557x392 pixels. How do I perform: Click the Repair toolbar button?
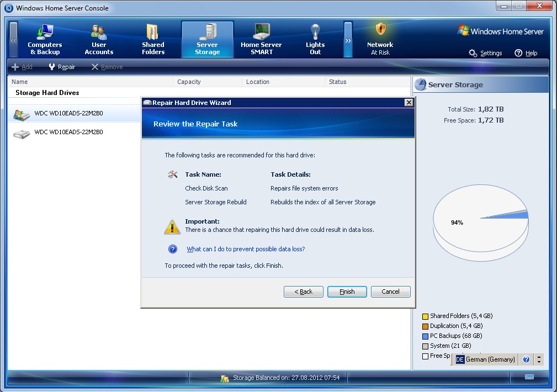point(62,67)
